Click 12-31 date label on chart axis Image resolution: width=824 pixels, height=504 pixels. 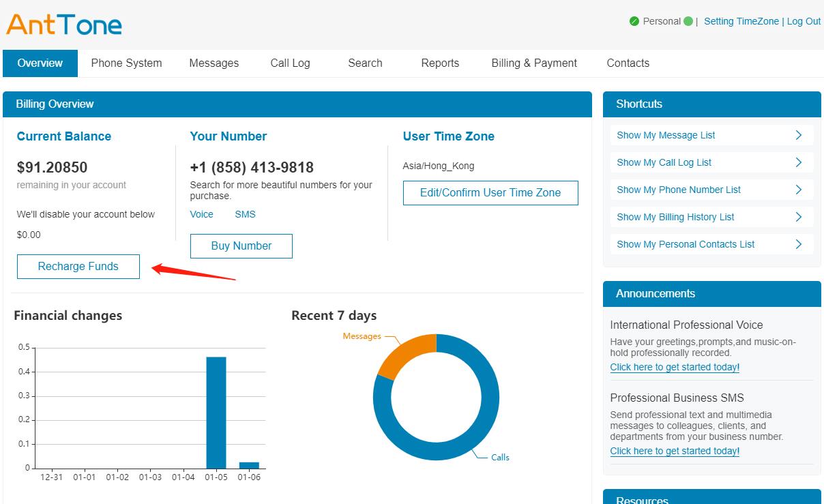[x=51, y=477]
